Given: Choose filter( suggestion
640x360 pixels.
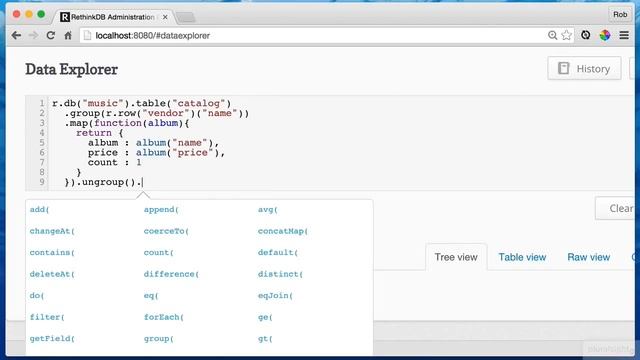Looking at the screenshot, I should click(x=47, y=317).
